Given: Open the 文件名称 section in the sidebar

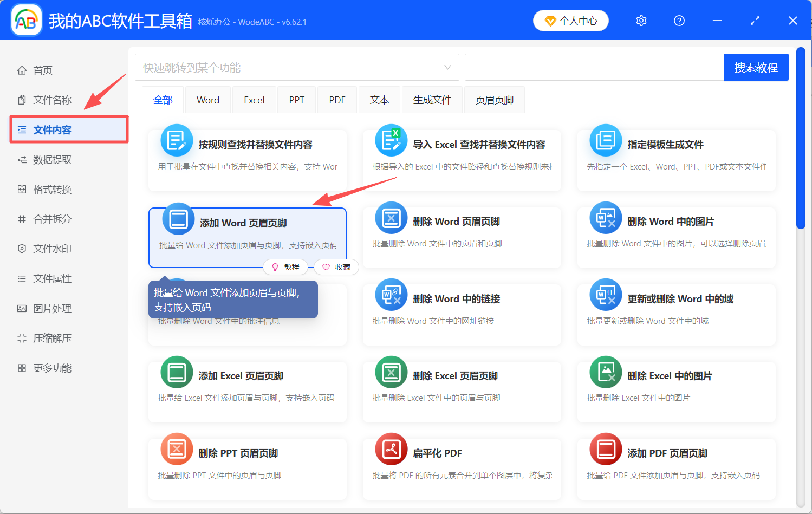Looking at the screenshot, I should (51, 100).
